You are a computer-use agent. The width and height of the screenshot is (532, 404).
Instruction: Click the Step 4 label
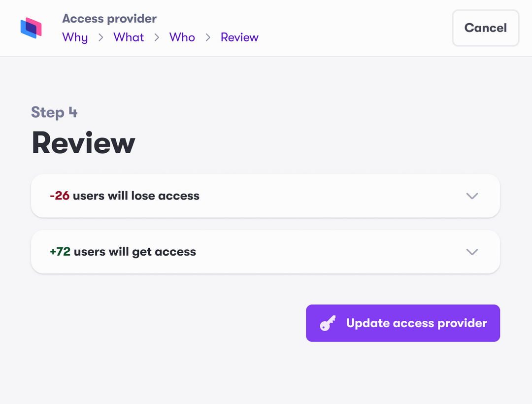click(54, 112)
